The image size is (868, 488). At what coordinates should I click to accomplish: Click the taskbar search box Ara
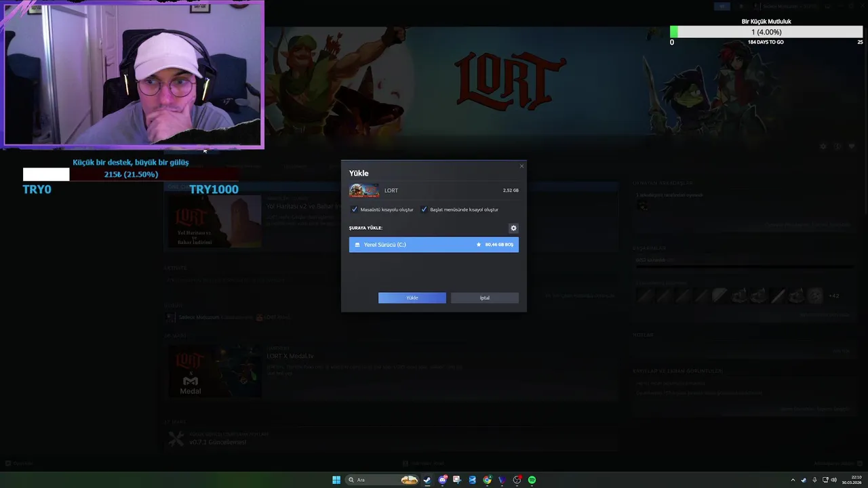(382, 480)
